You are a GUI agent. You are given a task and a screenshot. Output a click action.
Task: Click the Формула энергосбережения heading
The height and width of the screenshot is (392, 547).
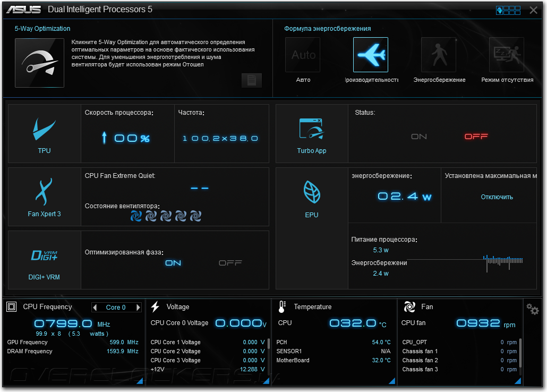click(x=327, y=29)
